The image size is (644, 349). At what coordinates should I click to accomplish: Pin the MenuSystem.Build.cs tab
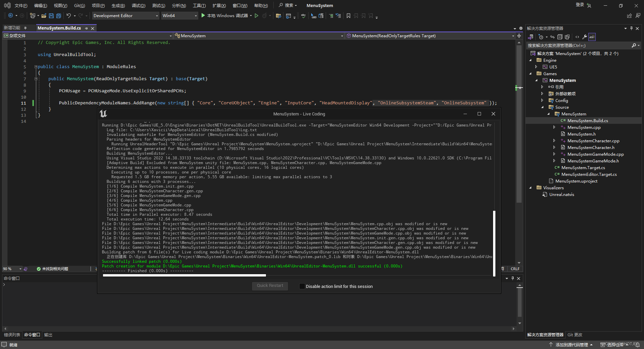tap(86, 28)
